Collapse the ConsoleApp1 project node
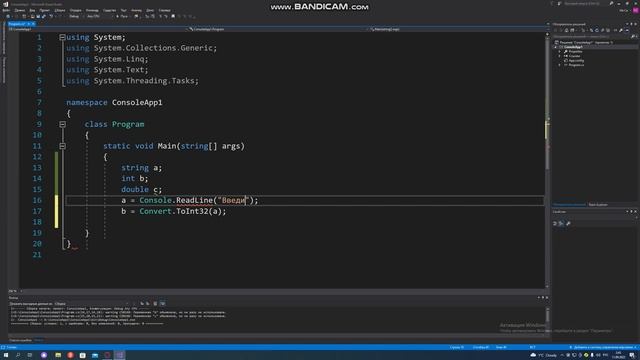The height and width of the screenshot is (360, 640). point(556,47)
